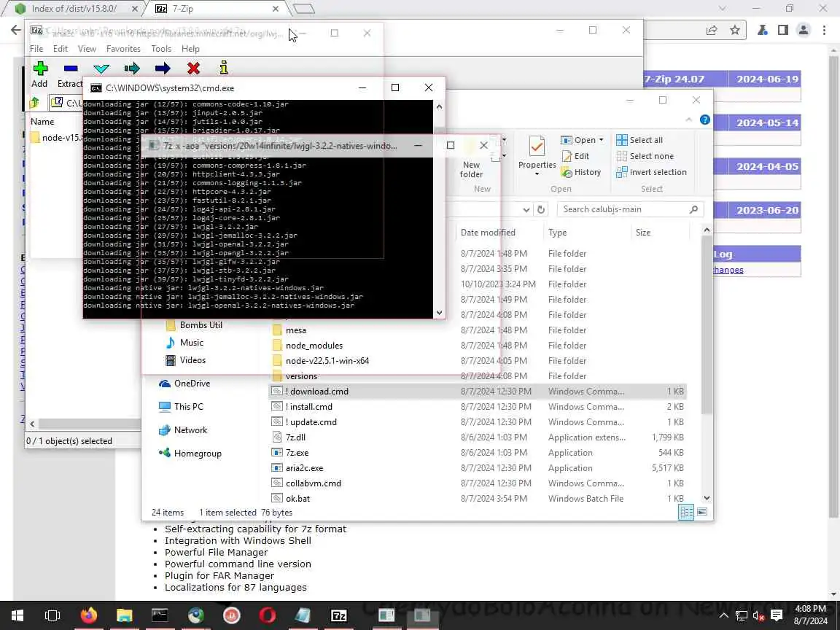
Task: Click the 7-Zip horizontal scroll left arrow
Action: point(32,424)
